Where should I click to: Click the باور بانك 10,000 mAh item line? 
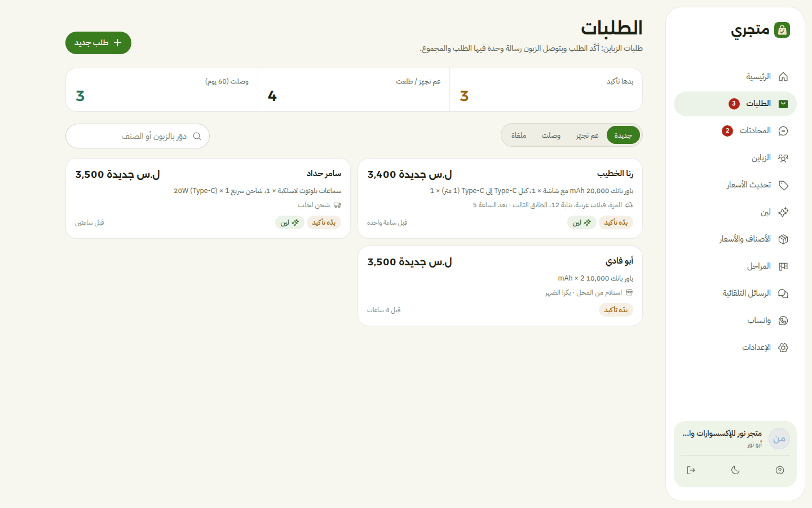coord(595,279)
